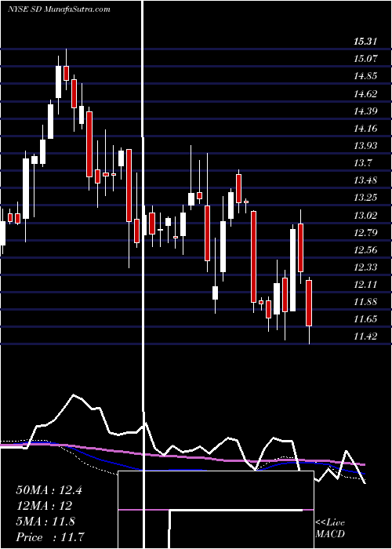392x549 pixels.
Task: Click the NYSE SD MunafaSutra.com title
Action: 59,9
